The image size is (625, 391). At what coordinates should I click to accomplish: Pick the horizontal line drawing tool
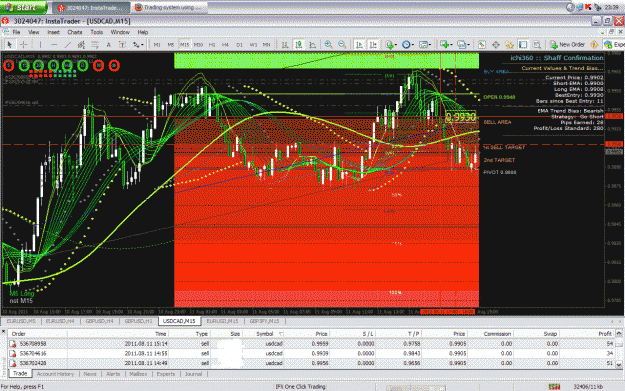[54, 45]
